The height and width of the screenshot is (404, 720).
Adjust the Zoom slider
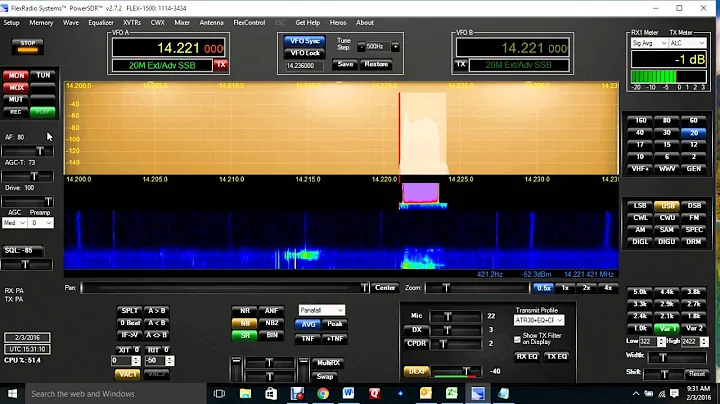477,288
